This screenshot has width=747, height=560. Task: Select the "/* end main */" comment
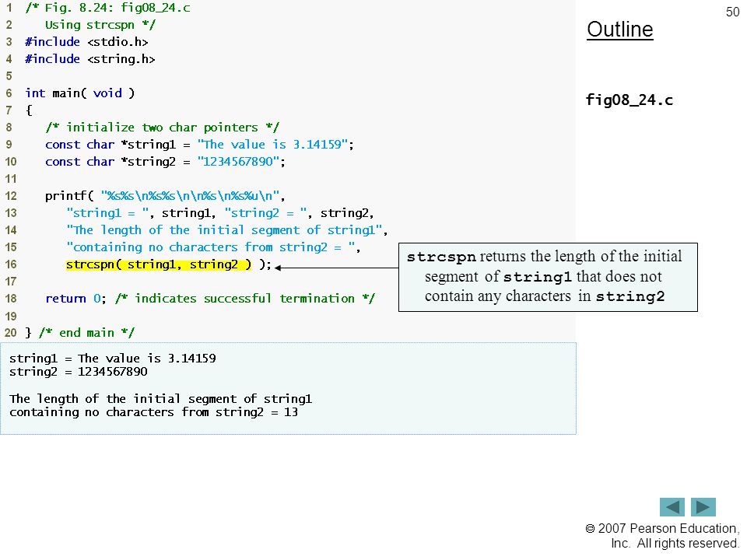[x=86, y=333]
